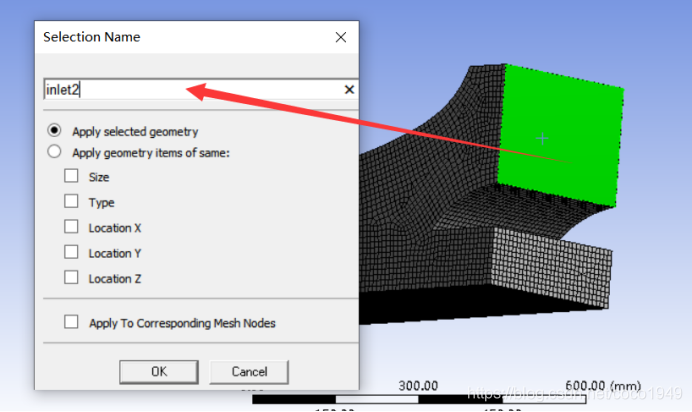Click the Cancel button
The height and width of the screenshot is (412, 692).
249,372
